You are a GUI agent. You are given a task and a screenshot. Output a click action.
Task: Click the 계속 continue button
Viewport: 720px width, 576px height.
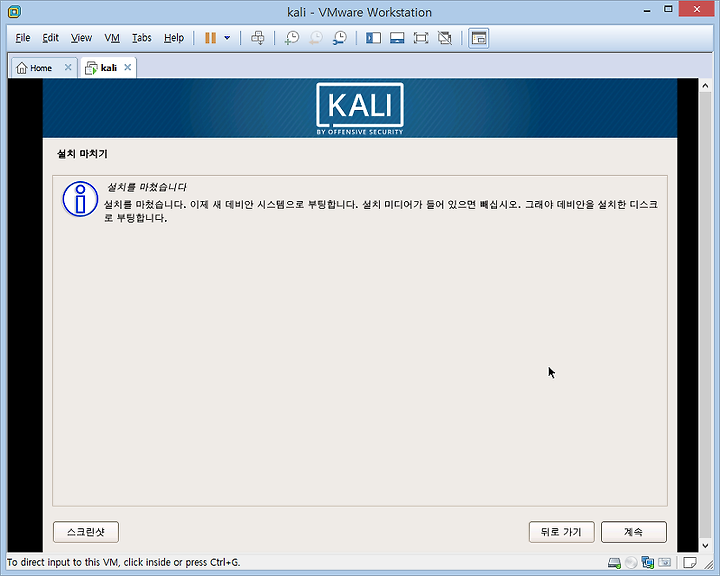[634, 532]
